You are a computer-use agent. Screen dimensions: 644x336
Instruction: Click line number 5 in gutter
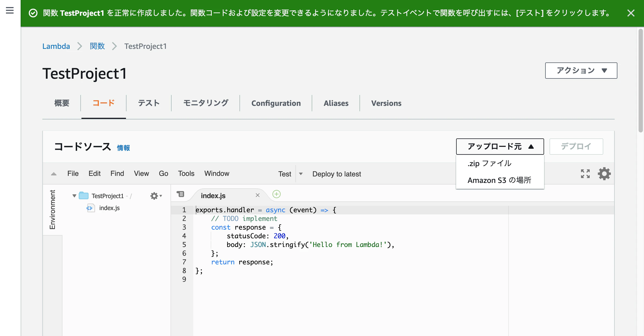click(x=184, y=245)
